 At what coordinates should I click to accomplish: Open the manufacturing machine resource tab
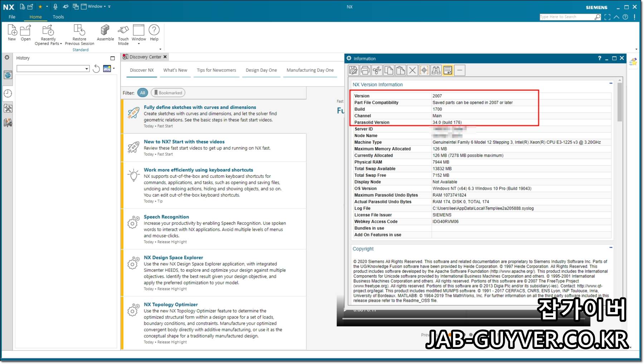[x=8, y=123]
